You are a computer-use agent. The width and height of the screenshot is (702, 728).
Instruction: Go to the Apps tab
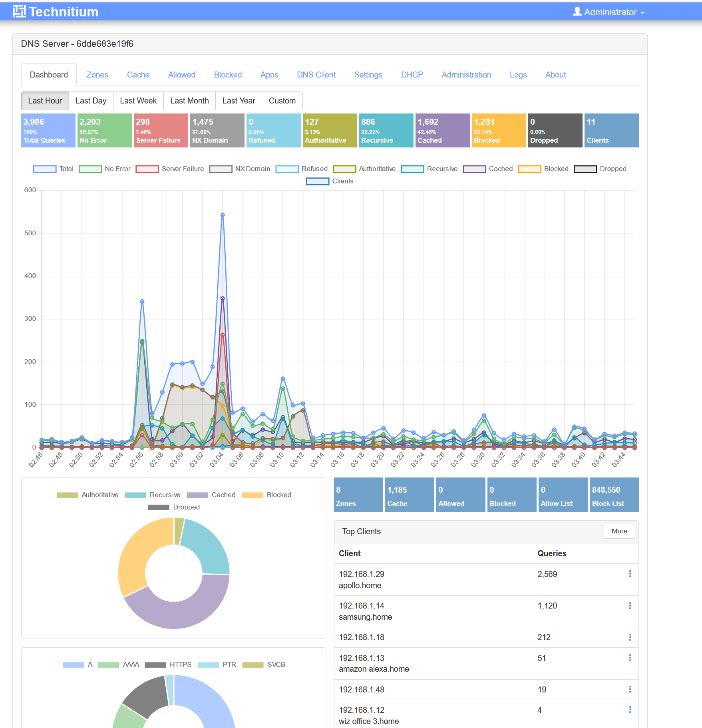[x=269, y=75]
